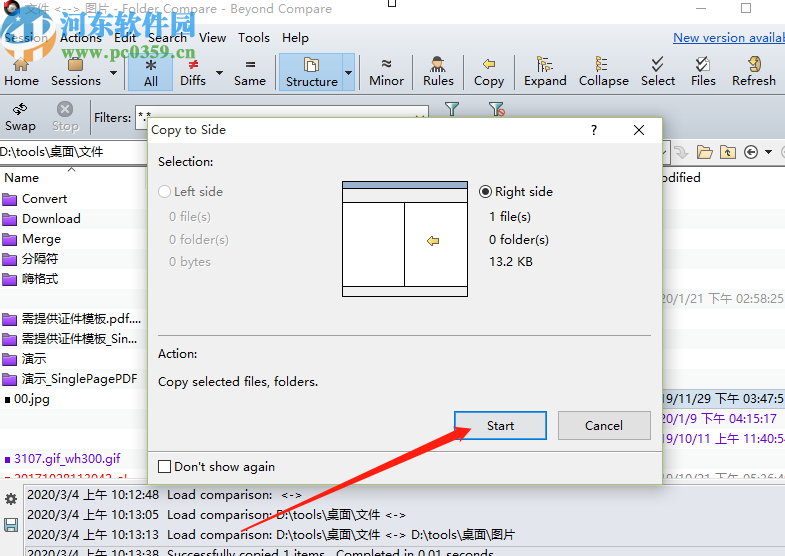Viewport: 785px width, 556px height.
Task: Click the Home toolbar icon
Action: coord(21,72)
